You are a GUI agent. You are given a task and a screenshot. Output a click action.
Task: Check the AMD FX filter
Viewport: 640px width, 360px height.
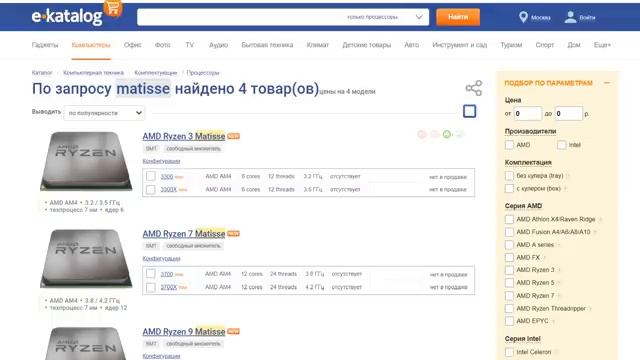pos(509,258)
